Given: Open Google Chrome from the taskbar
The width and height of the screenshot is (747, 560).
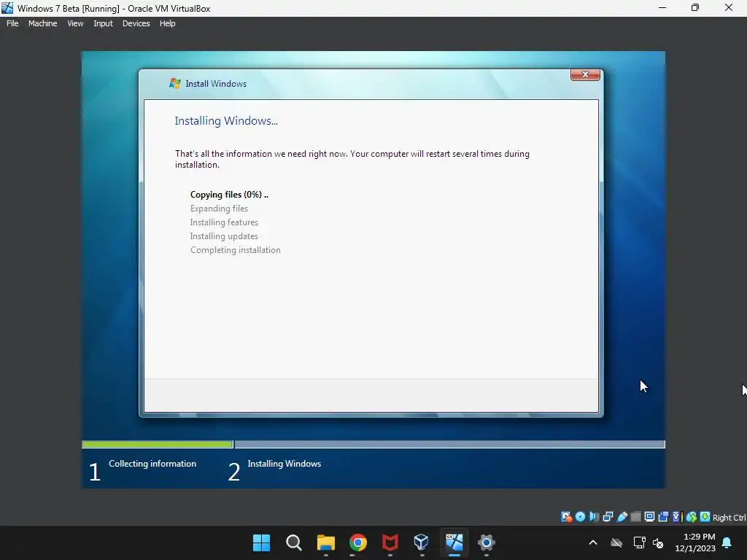Looking at the screenshot, I should [x=357, y=542].
